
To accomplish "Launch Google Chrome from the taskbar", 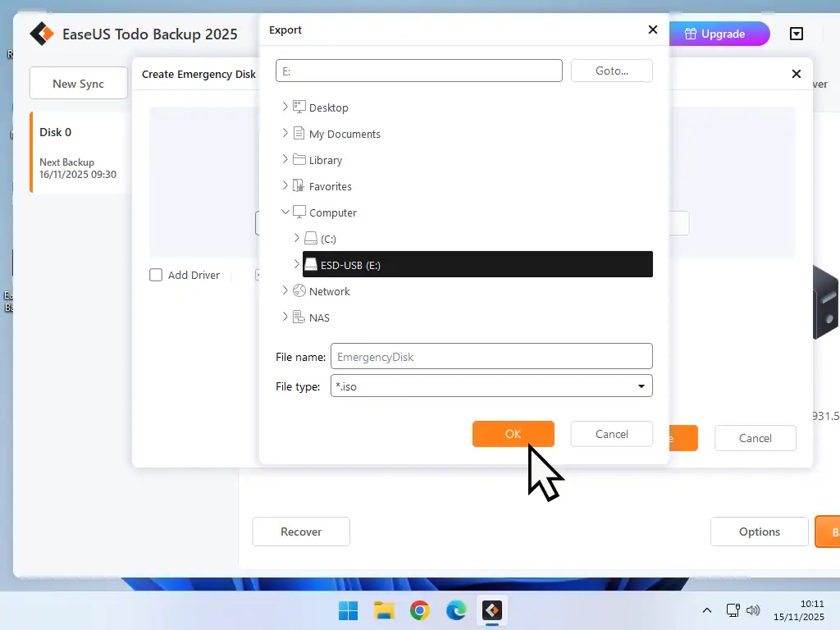I will point(420,610).
